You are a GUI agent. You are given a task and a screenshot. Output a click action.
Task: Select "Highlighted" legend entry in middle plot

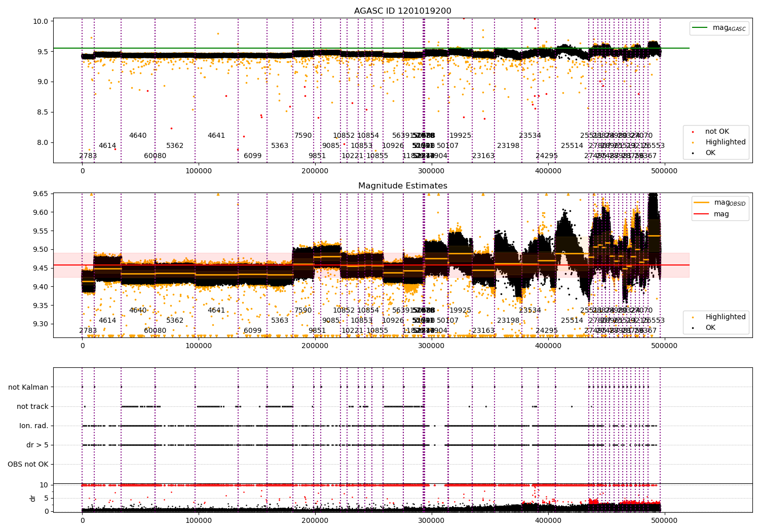click(x=726, y=317)
